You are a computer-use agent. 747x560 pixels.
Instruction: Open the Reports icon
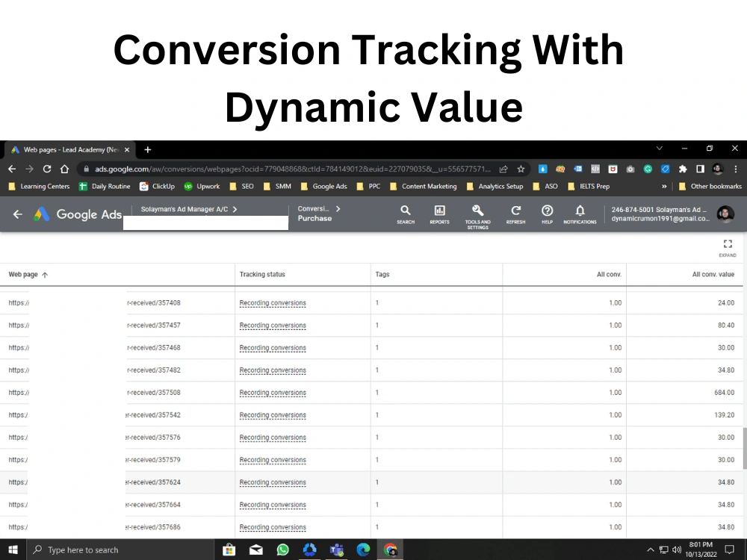pyautogui.click(x=439, y=214)
